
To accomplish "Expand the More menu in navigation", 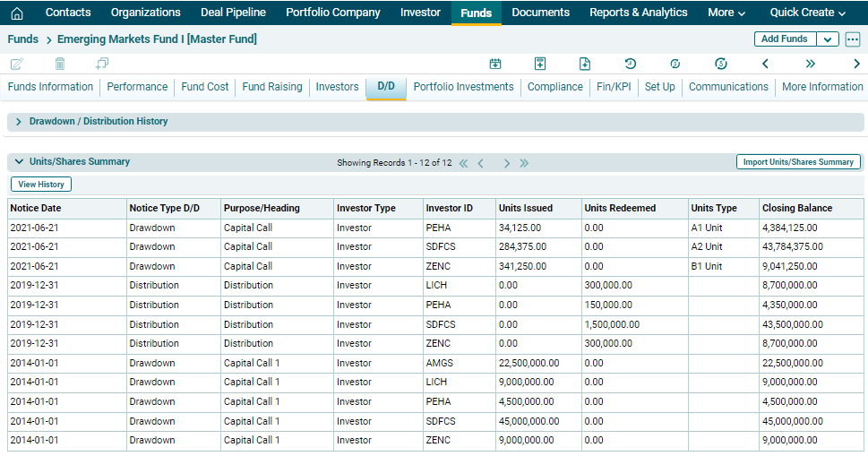I will click(x=726, y=13).
